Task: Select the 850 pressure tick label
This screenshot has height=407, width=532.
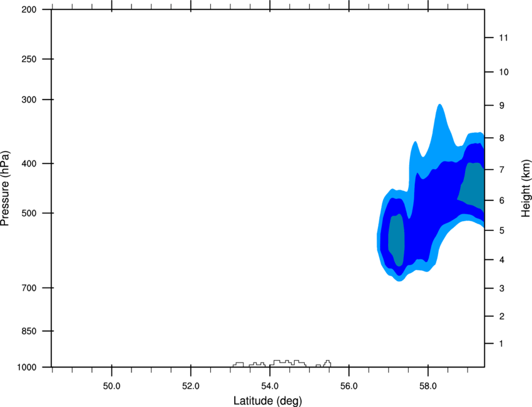Action: (29, 331)
